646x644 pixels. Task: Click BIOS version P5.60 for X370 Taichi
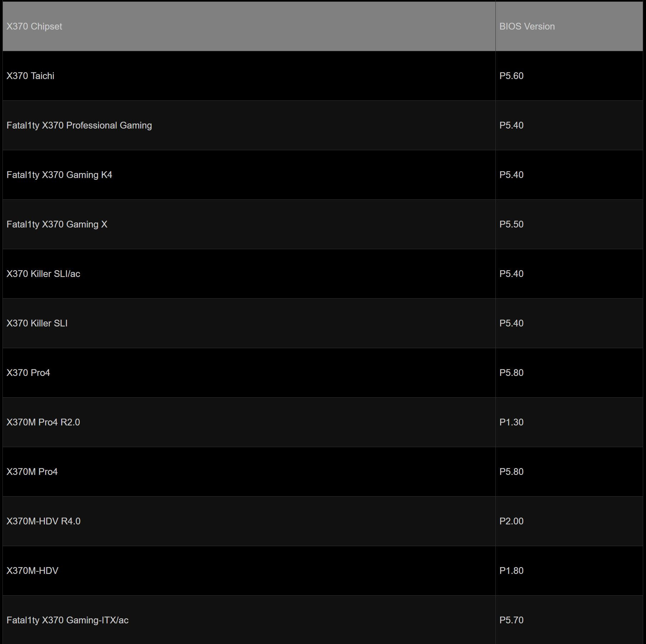click(511, 76)
